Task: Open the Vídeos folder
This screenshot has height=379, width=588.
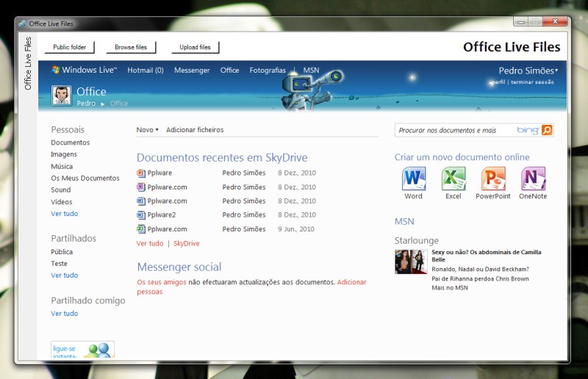Action: [x=62, y=202]
